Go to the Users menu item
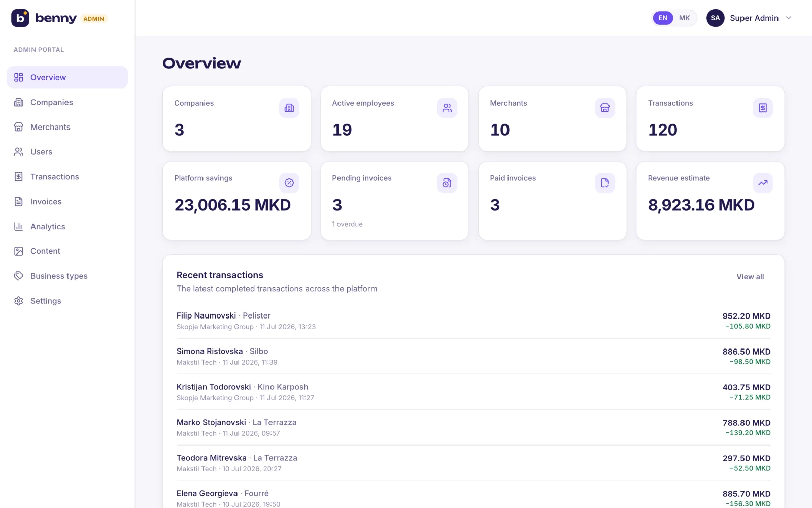 tap(67, 152)
